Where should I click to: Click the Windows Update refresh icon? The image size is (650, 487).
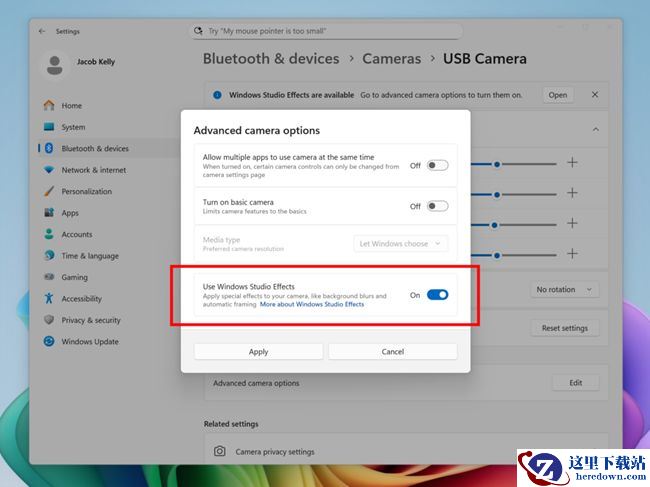(x=49, y=342)
